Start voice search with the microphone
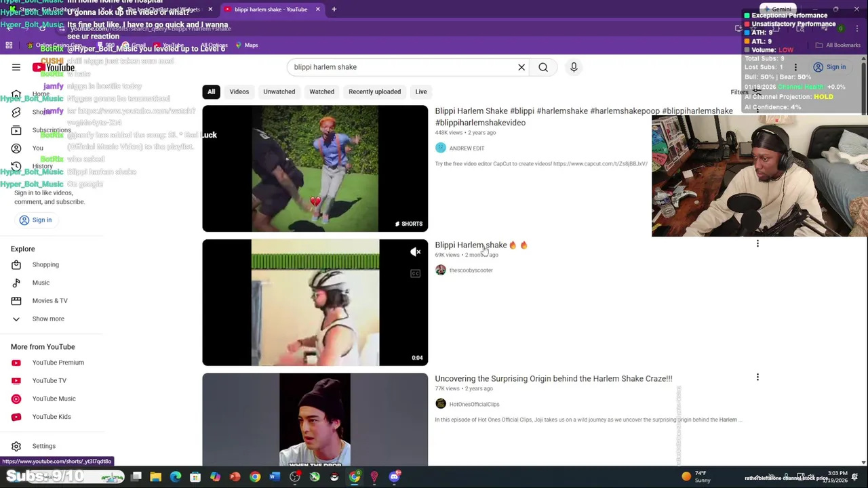 click(x=574, y=67)
